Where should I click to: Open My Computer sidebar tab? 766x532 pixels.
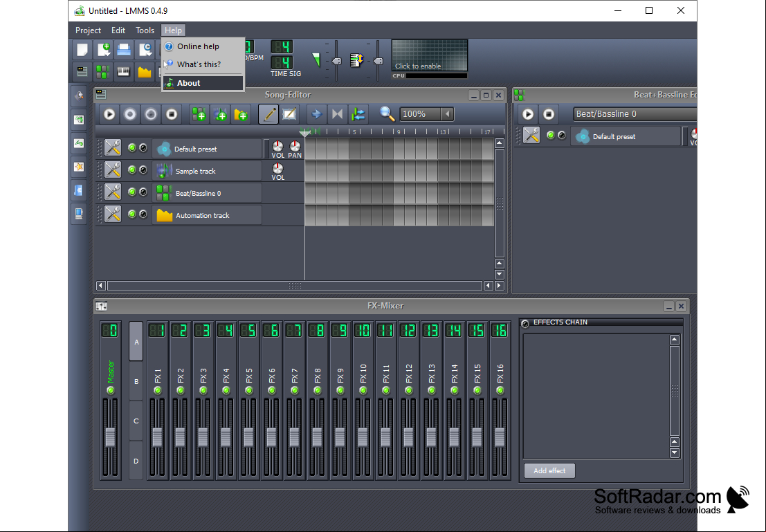pos(79,214)
